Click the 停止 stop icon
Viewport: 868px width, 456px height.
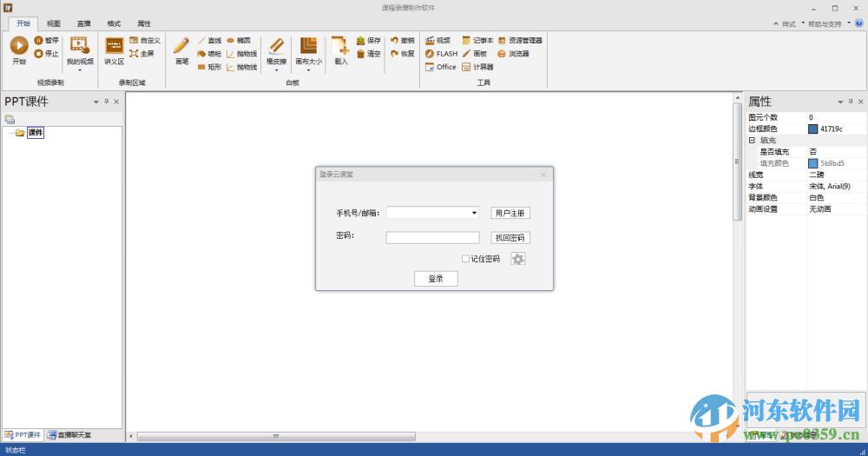[x=39, y=54]
